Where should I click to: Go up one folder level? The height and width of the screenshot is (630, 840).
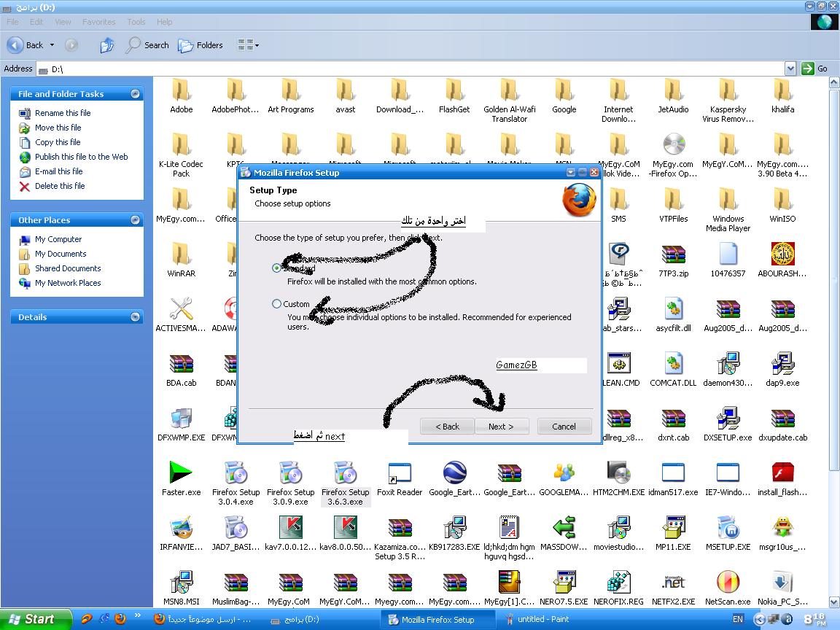pos(107,45)
